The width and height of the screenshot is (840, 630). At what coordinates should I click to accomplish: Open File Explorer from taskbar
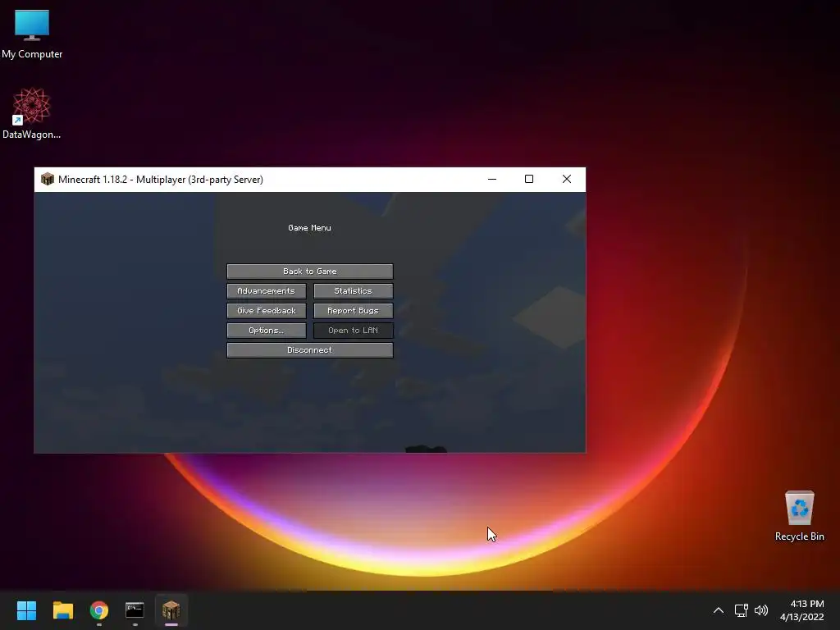coord(62,610)
